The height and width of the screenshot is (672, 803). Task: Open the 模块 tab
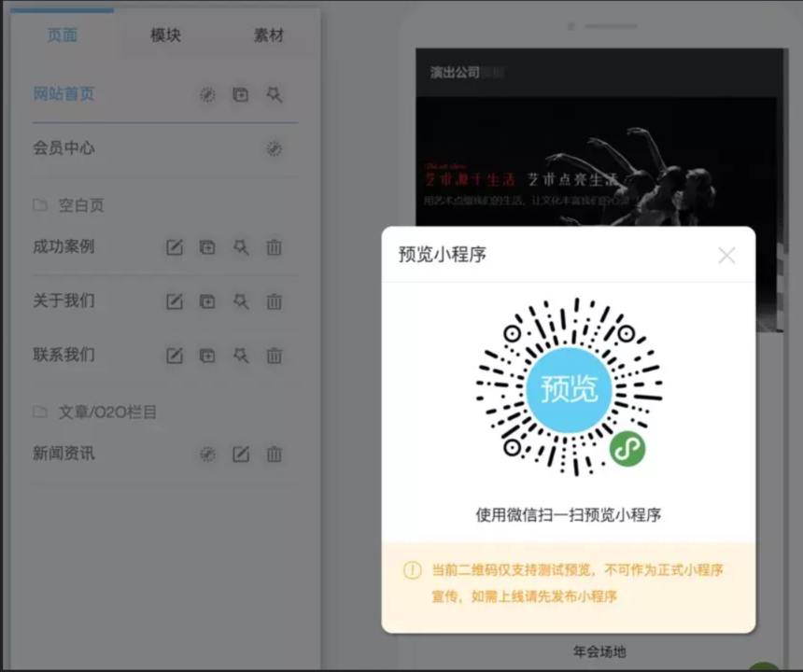[165, 35]
